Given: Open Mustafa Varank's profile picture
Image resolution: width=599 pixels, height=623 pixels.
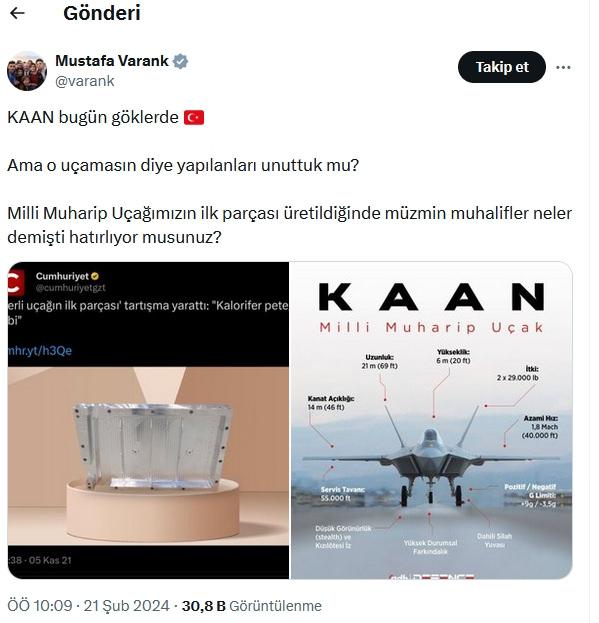Looking at the screenshot, I should coord(27,71).
